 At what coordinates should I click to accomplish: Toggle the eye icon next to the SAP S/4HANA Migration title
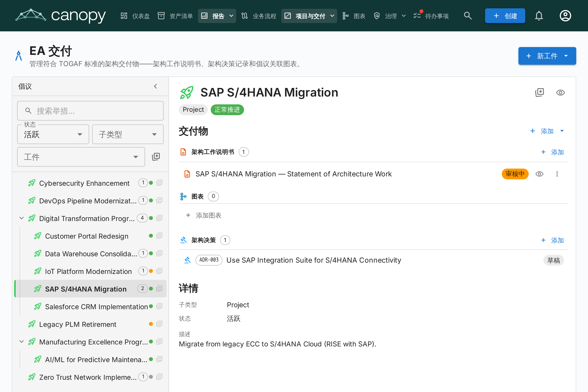560,93
